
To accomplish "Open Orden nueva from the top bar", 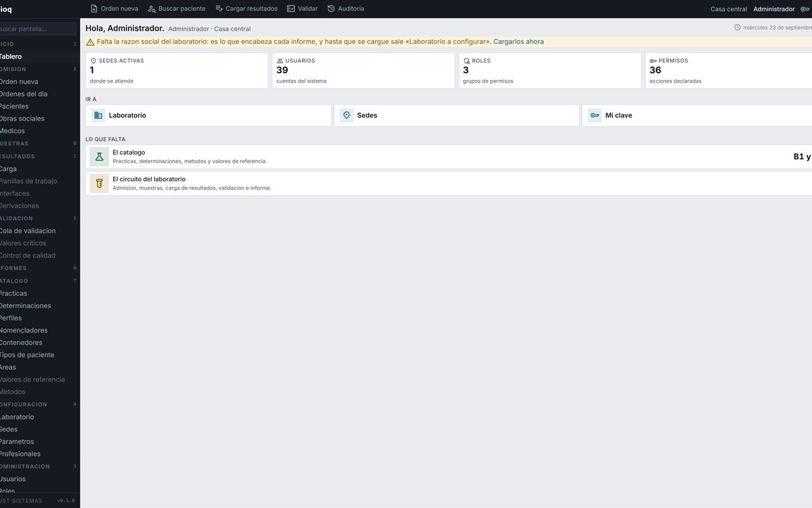I will [x=114, y=9].
